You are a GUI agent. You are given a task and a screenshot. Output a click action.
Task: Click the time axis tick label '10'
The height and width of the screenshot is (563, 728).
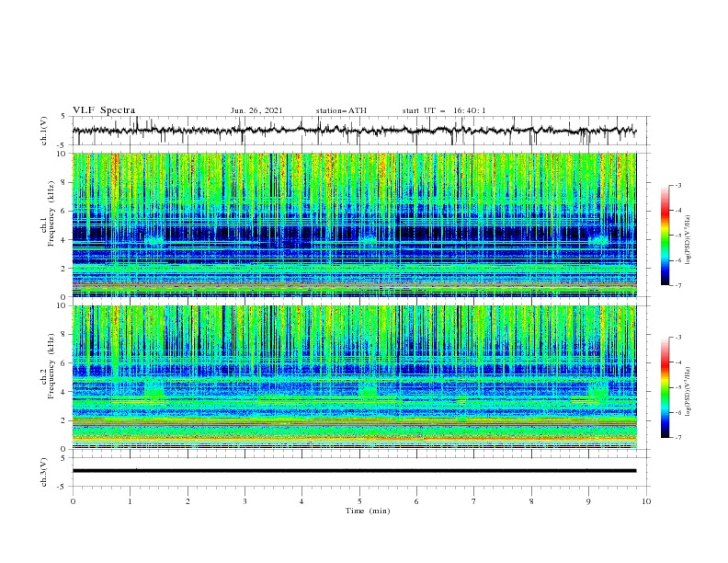tap(646, 501)
